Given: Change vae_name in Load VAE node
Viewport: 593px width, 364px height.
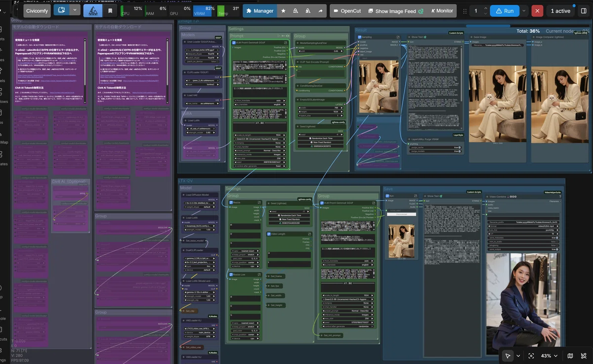Looking at the screenshot, I should point(201,103).
